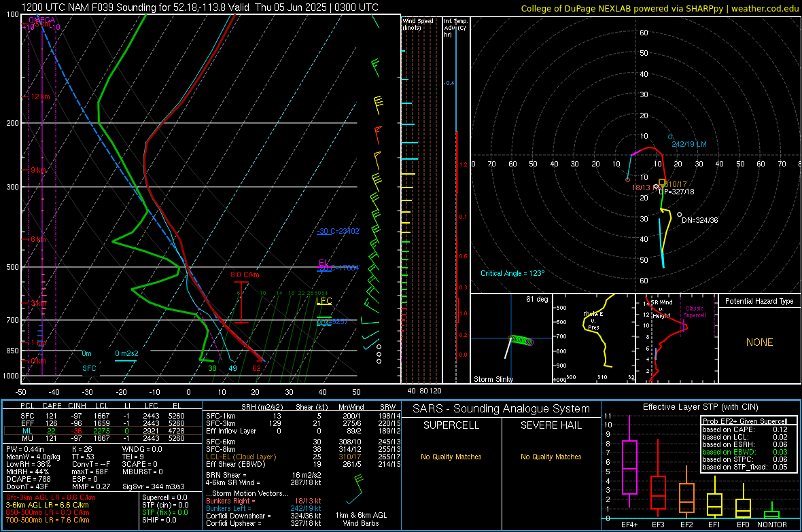
Task: Click the magenta 'OMEGA' label
Action: tap(42, 20)
